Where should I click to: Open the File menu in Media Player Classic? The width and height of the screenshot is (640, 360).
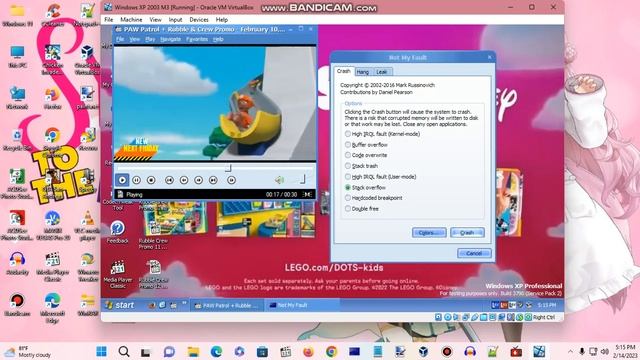click(x=120, y=39)
